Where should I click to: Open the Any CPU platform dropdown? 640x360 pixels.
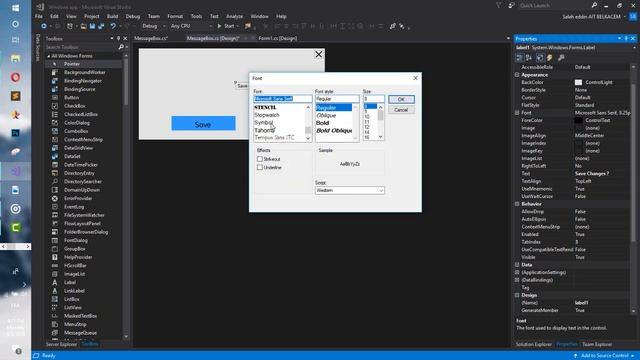191,26
